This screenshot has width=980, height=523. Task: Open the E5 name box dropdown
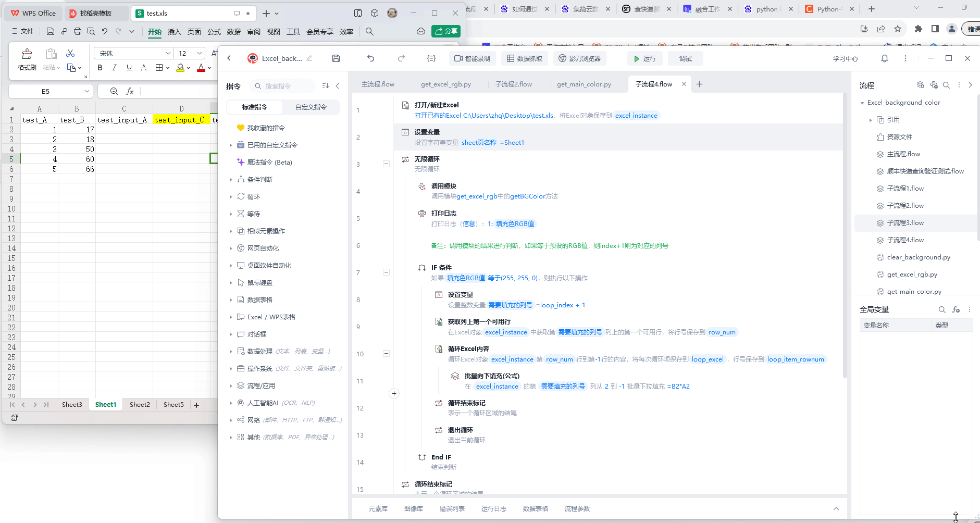coord(87,91)
